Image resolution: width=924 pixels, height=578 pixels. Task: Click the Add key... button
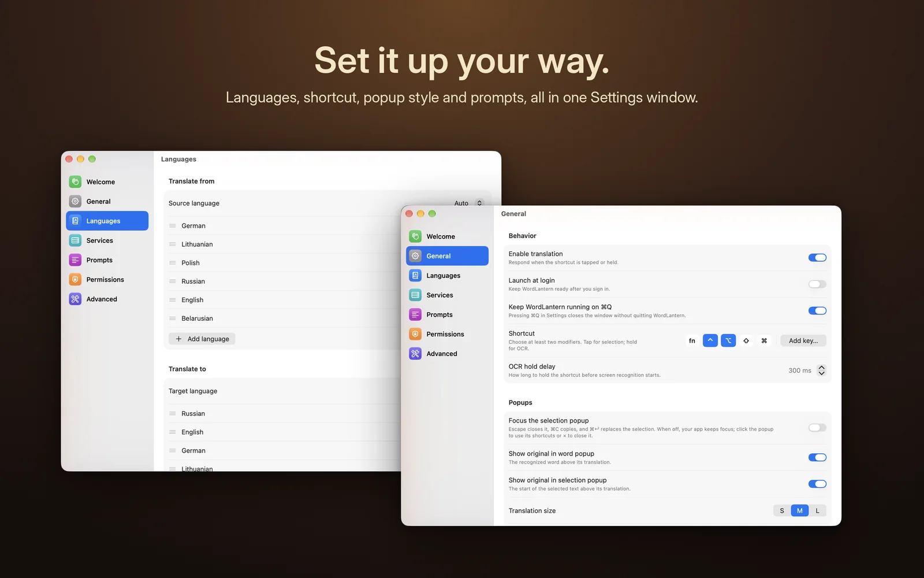(803, 341)
